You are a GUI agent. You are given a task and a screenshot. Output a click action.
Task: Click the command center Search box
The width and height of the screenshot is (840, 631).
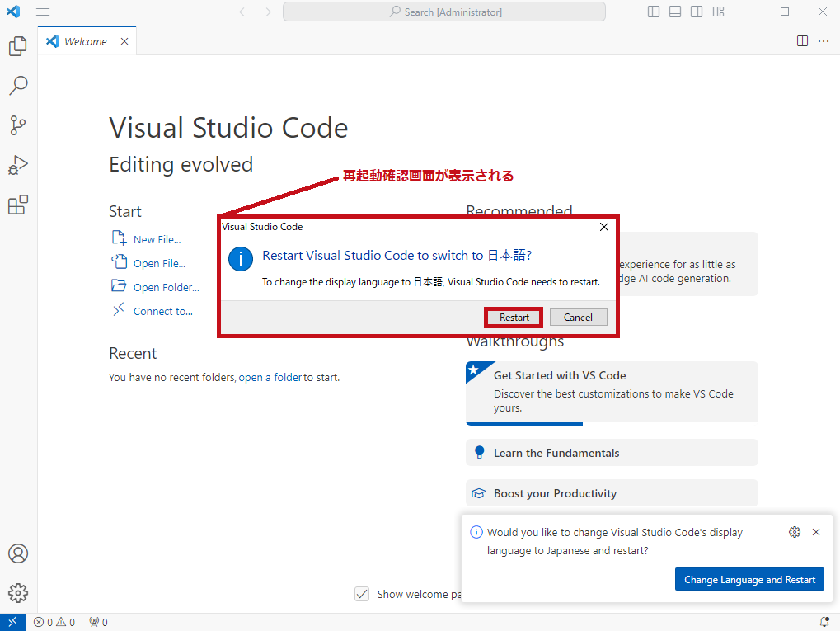pos(444,12)
